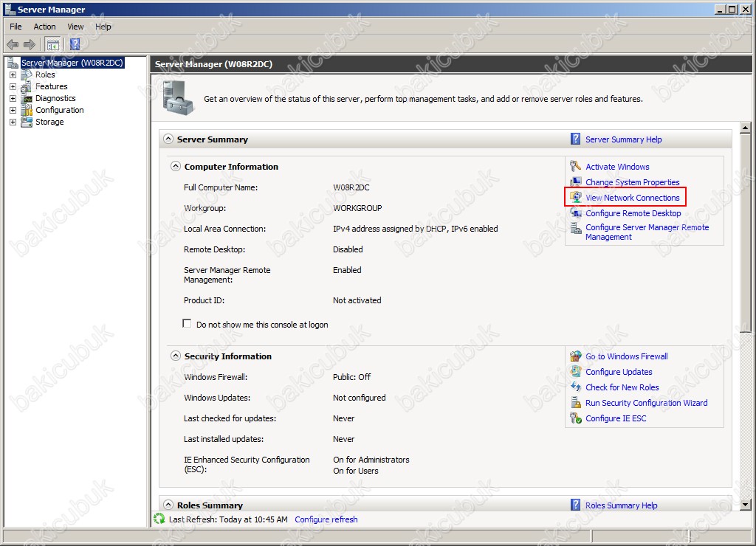The image size is (756, 546).
Task: Click the Show/Hide Console Tree toolbar icon
Action: click(x=53, y=45)
